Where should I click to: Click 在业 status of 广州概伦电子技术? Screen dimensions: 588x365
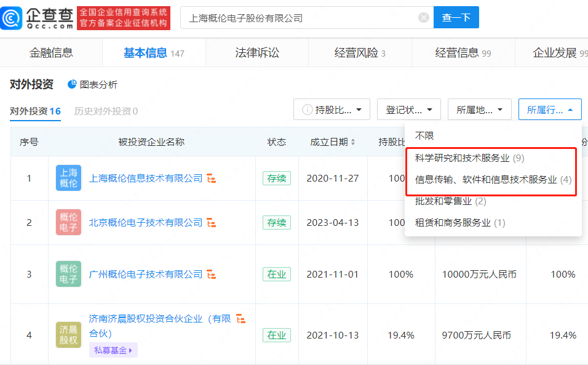277,275
